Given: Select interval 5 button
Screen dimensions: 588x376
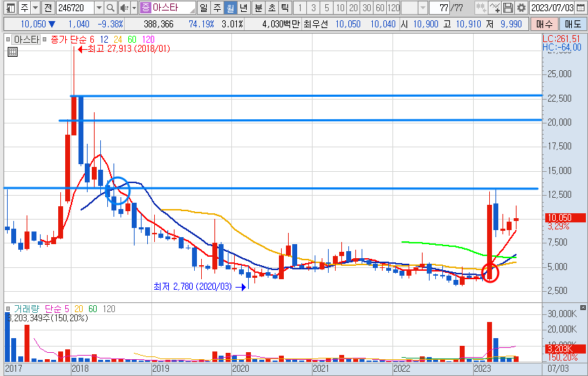Looking at the screenshot, I should point(327,8).
